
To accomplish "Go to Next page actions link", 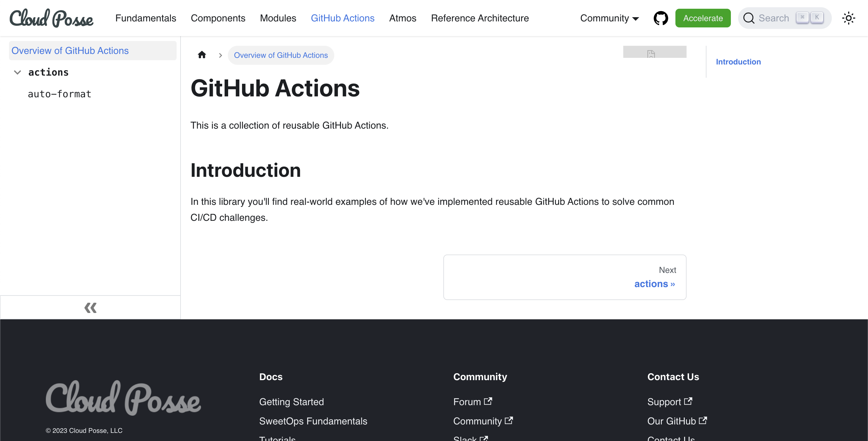I will 654,284.
